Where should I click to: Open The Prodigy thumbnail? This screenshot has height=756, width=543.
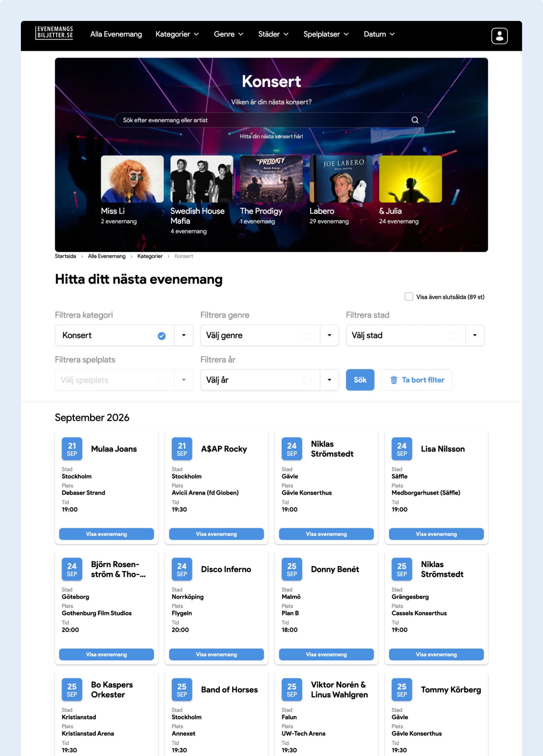(x=271, y=179)
